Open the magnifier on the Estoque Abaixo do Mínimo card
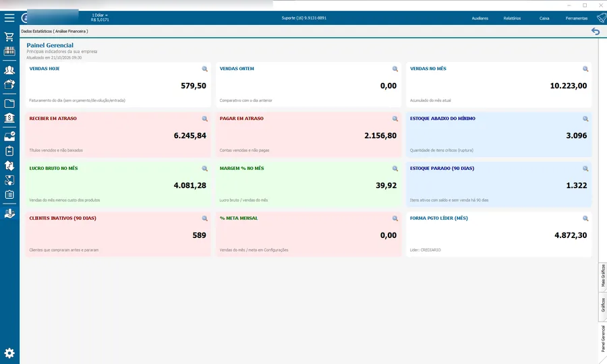 (x=585, y=119)
